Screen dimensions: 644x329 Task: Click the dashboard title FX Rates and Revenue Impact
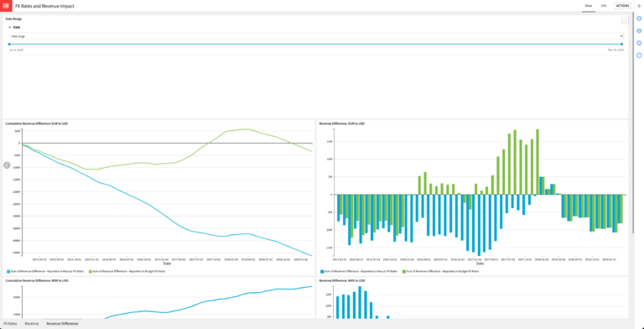[44, 6]
